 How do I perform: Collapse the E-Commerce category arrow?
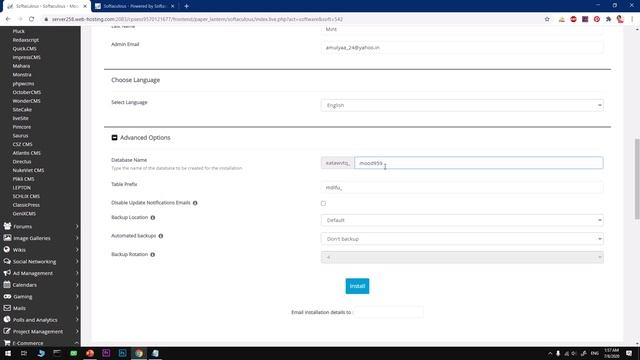point(77,343)
